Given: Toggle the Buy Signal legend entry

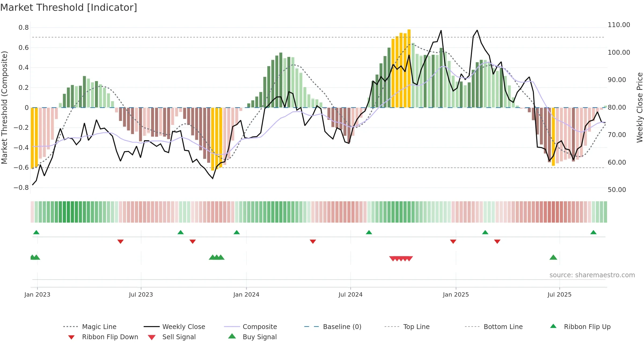Looking at the screenshot, I should tap(252, 337).
